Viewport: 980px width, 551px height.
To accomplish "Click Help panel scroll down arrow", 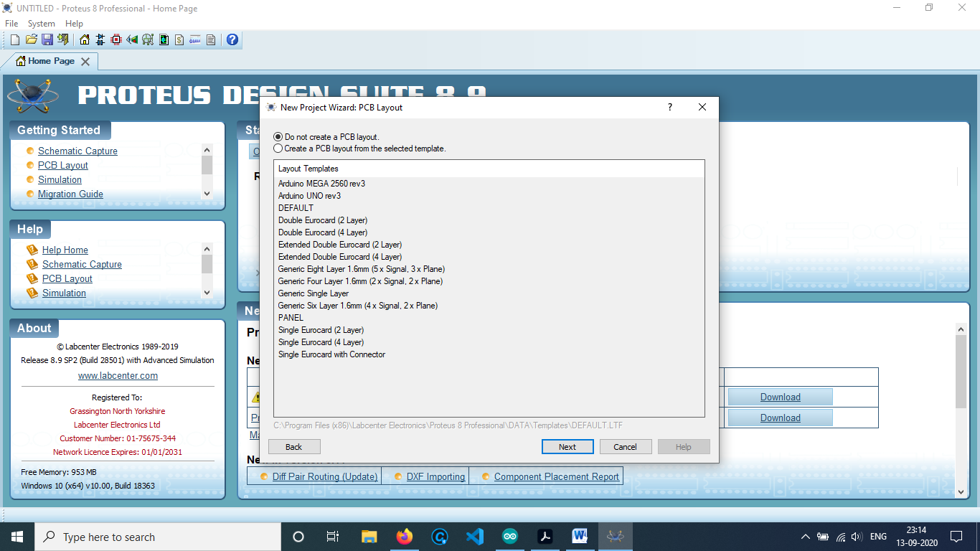I will coord(207,292).
